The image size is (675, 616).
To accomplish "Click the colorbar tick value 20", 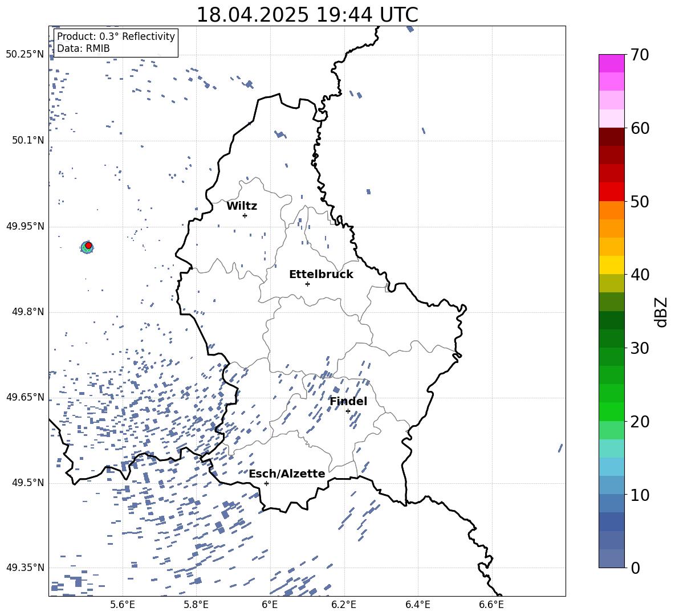I will point(640,422).
